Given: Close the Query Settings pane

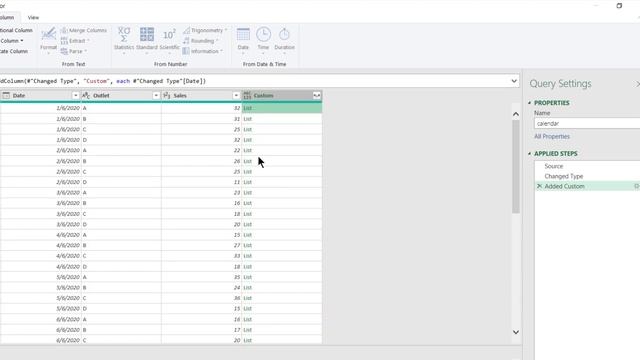Looking at the screenshot, I should [637, 84].
